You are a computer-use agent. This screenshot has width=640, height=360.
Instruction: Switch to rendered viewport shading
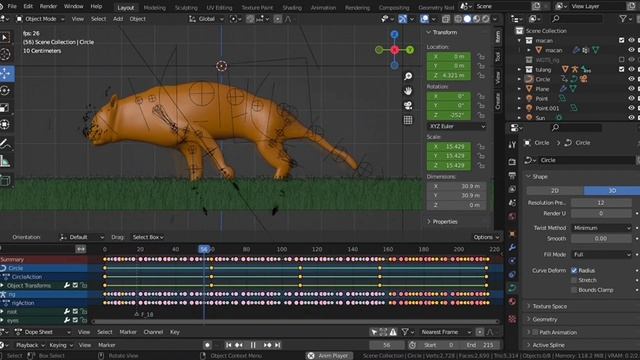click(486, 19)
